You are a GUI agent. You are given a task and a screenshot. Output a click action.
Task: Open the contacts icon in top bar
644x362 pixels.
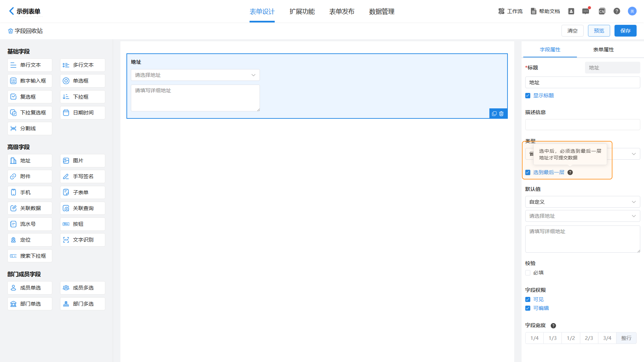(x=571, y=11)
